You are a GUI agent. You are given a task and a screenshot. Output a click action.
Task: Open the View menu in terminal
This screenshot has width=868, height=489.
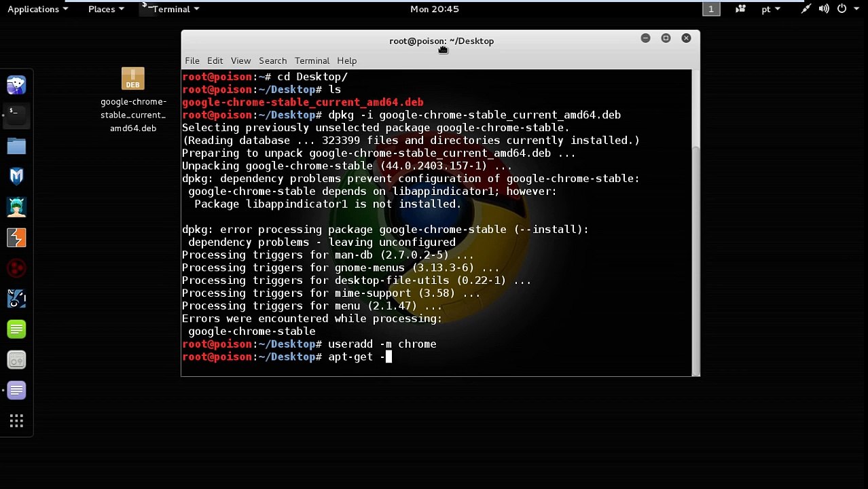click(x=240, y=60)
